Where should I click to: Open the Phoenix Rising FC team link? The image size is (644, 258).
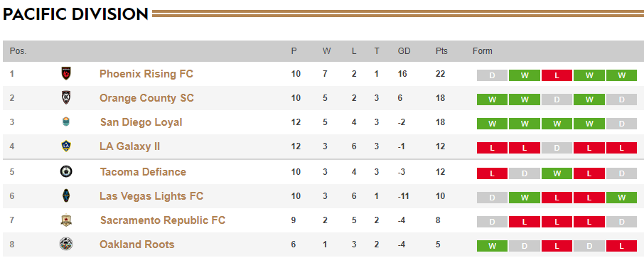tap(146, 74)
